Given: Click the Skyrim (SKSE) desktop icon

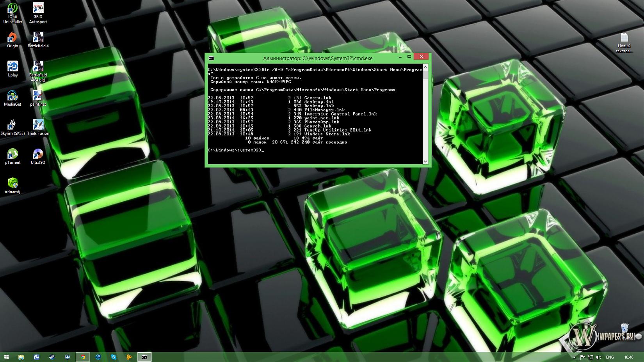Looking at the screenshot, I should [12, 128].
